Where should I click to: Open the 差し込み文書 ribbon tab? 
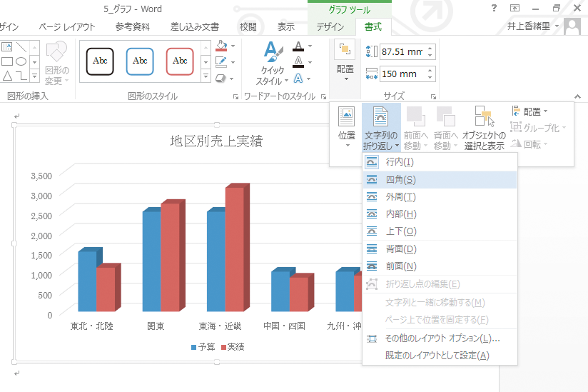coord(195,26)
